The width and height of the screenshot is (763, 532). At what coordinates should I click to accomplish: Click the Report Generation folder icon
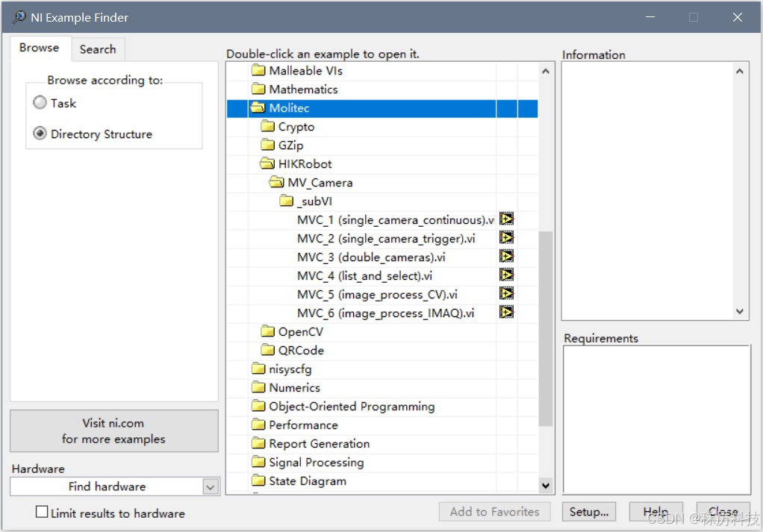(x=258, y=443)
